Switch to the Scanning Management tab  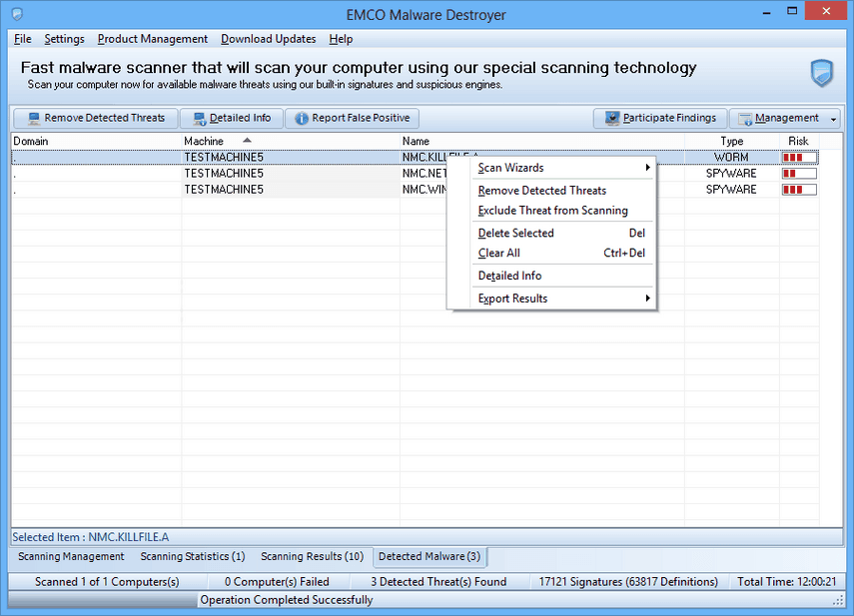[71, 557]
